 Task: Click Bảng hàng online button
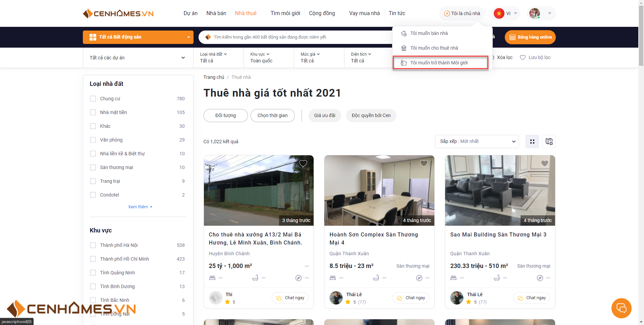coord(530,37)
